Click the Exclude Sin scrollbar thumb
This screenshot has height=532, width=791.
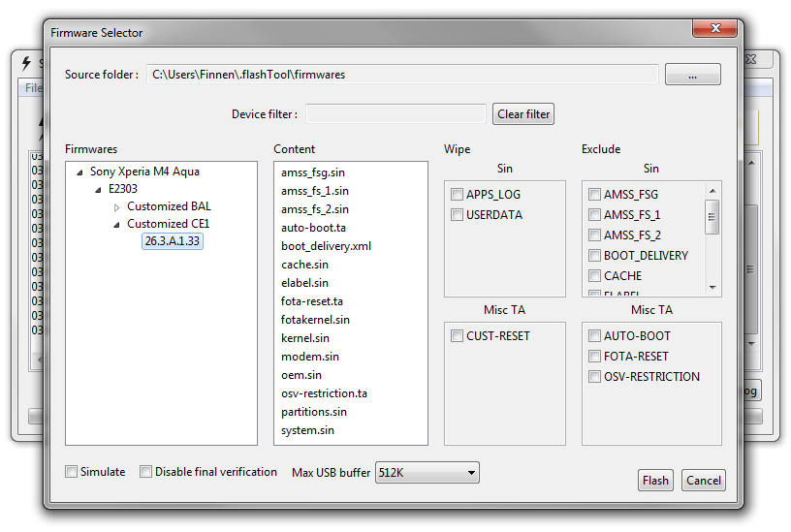712,217
